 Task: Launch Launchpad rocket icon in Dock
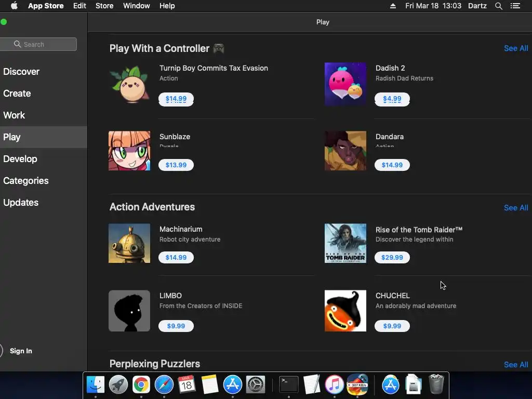(x=118, y=385)
